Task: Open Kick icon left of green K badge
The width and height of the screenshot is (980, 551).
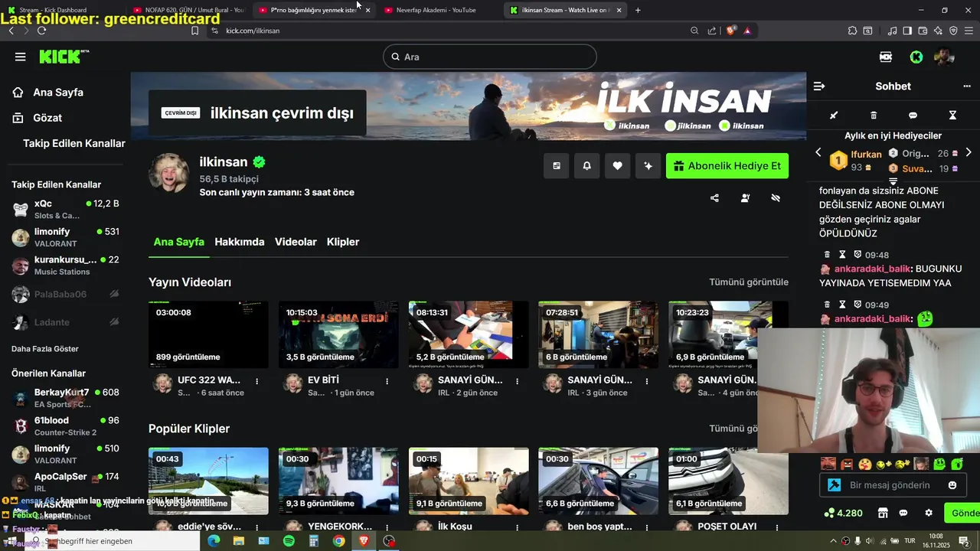Action: 886,57
